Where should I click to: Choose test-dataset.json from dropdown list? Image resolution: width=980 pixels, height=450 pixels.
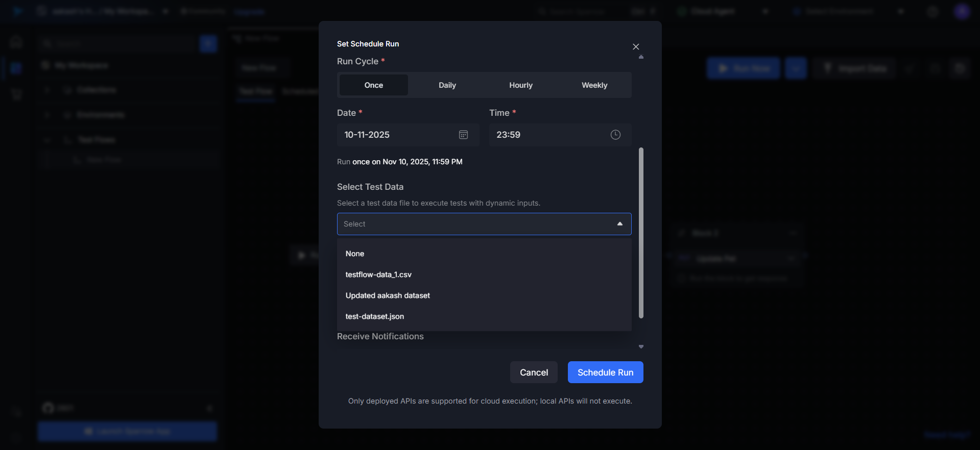tap(375, 316)
